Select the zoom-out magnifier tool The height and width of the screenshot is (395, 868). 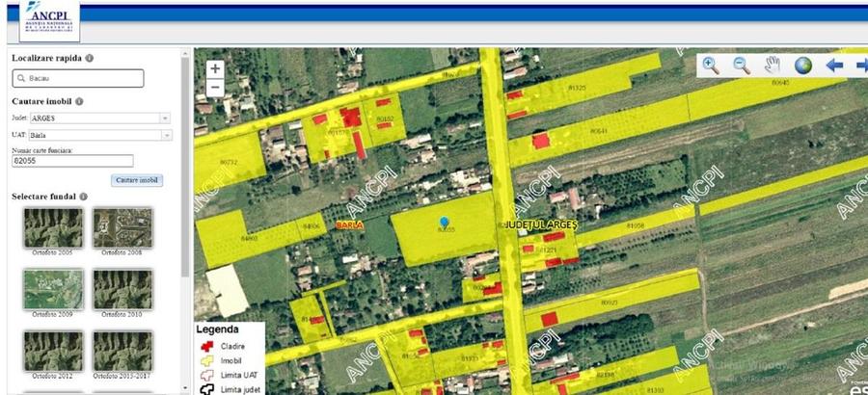(x=742, y=66)
